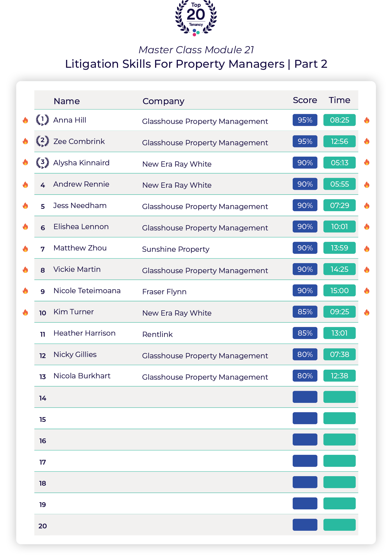Click the Company column header

(x=163, y=102)
